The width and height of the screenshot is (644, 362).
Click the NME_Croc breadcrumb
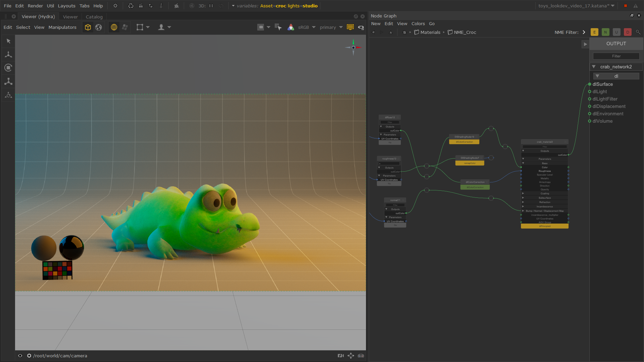465,33
